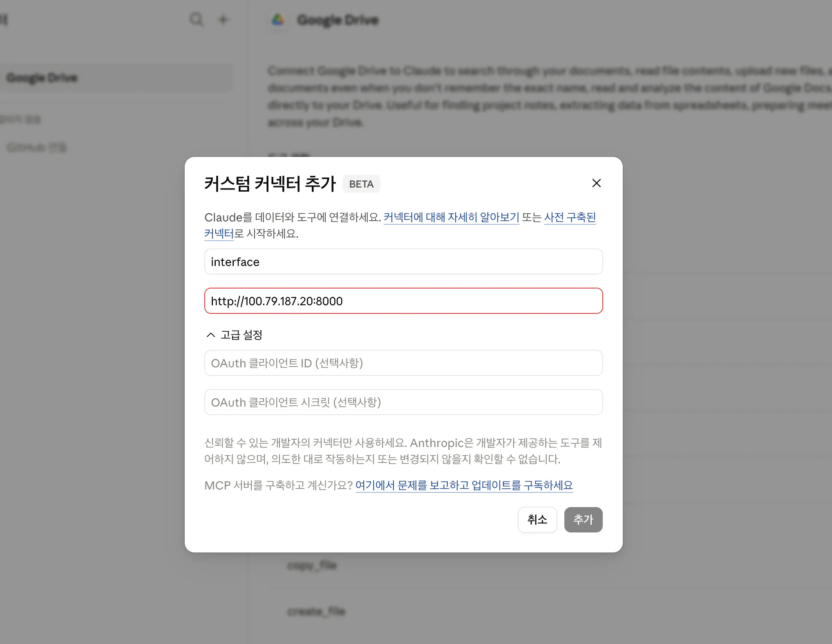Click the OAuth 클라이언트 ID input field
Image resolution: width=832 pixels, height=644 pixels.
pos(403,363)
